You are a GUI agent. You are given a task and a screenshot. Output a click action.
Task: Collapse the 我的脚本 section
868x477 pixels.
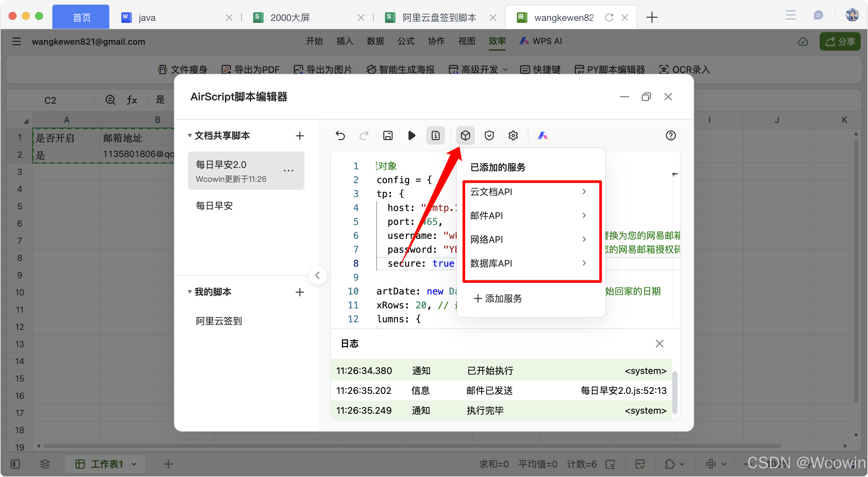tap(190, 292)
